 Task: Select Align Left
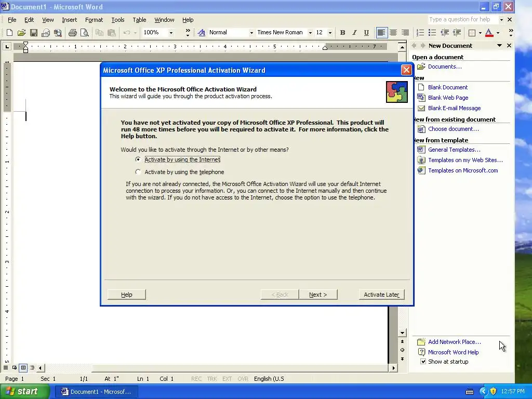(381, 33)
